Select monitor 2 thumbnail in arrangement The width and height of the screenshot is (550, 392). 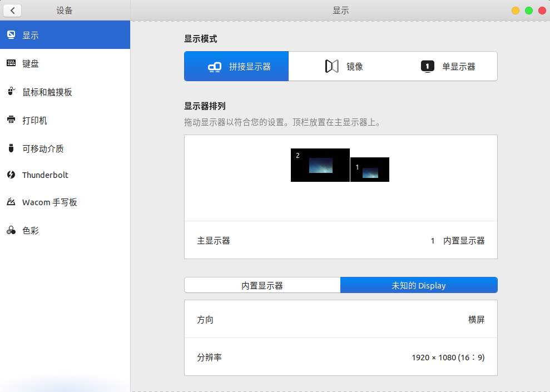(x=320, y=165)
